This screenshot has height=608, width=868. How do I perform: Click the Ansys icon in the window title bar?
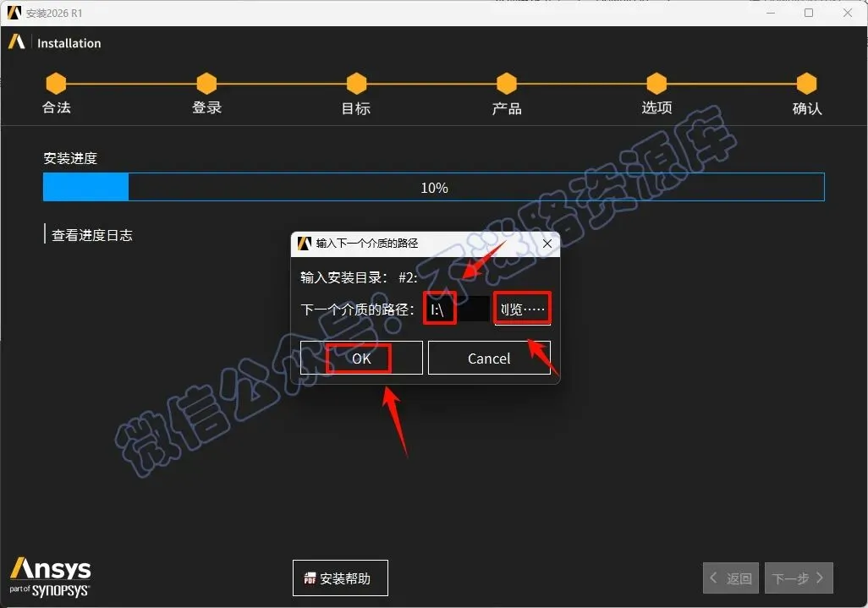14,12
